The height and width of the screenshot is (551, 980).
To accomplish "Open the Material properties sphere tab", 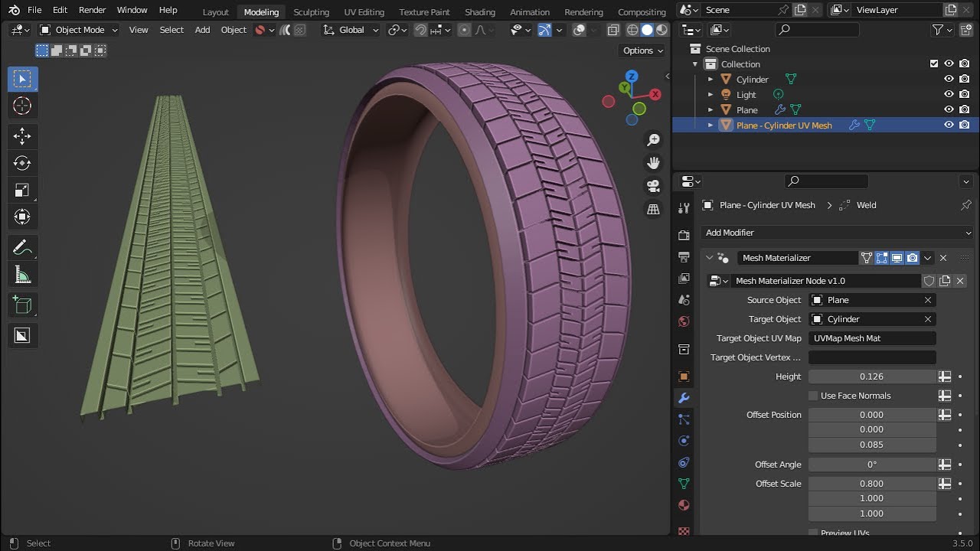I will pyautogui.click(x=684, y=505).
